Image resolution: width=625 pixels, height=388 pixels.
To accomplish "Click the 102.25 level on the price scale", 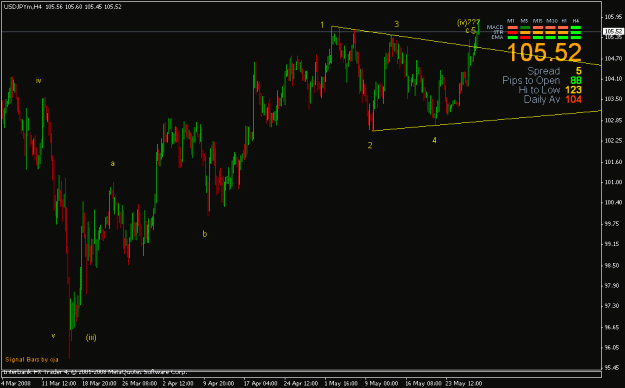I will [x=613, y=141].
